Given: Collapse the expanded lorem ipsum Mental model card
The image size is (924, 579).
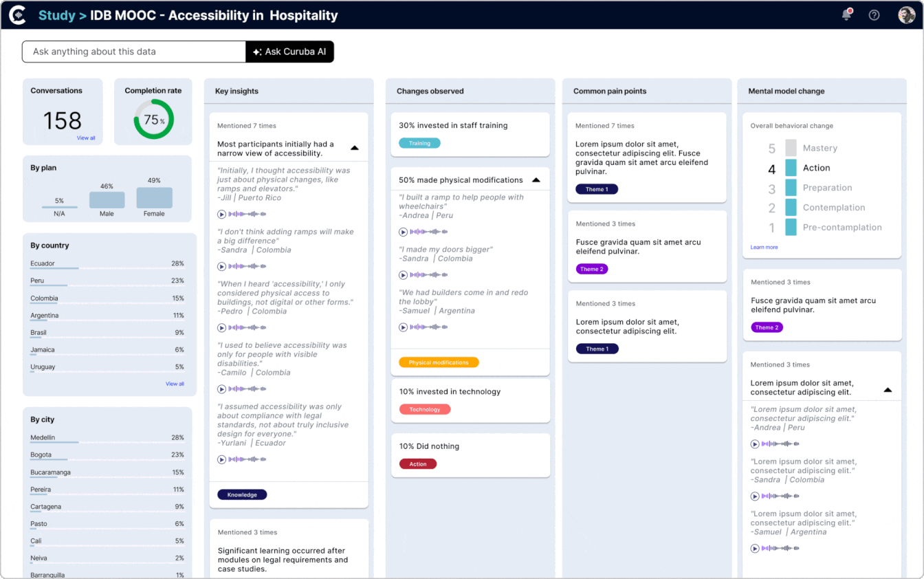Looking at the screenshot, I should (888, 390).
